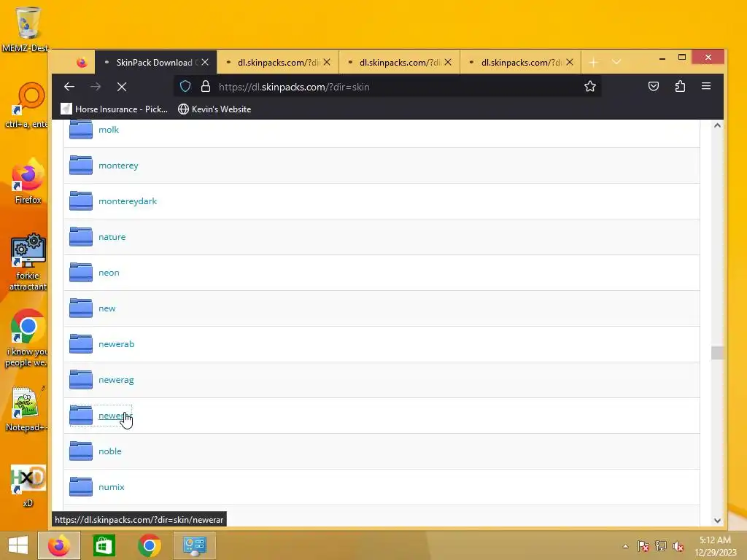747x560 pixels.
Task: Switch to second dl.skinpacks.com tab
Action: tap(278, 63)
